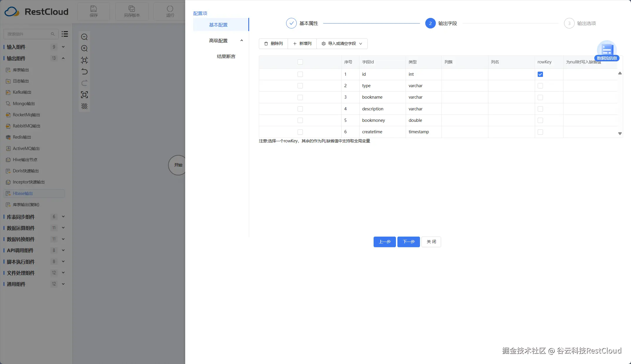The image size is (631, 364).
Task: Select the 基本配置 menu item
Action: [218, 25]
